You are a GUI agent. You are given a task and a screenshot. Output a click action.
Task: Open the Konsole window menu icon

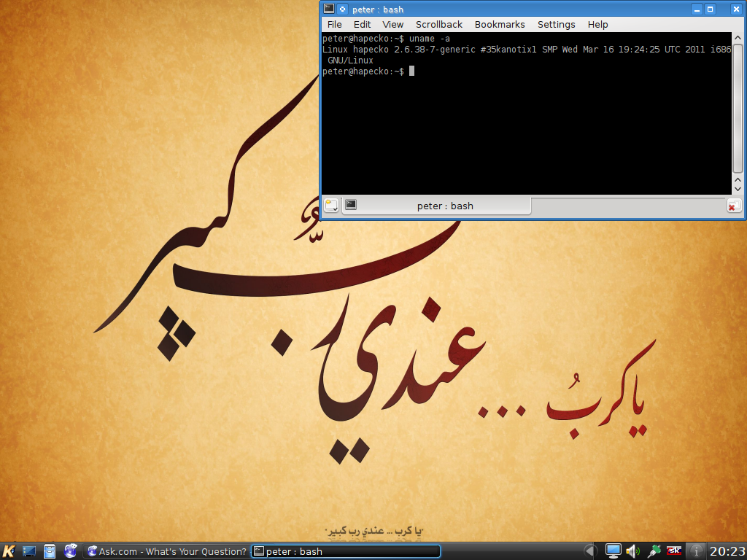(329, 9)
